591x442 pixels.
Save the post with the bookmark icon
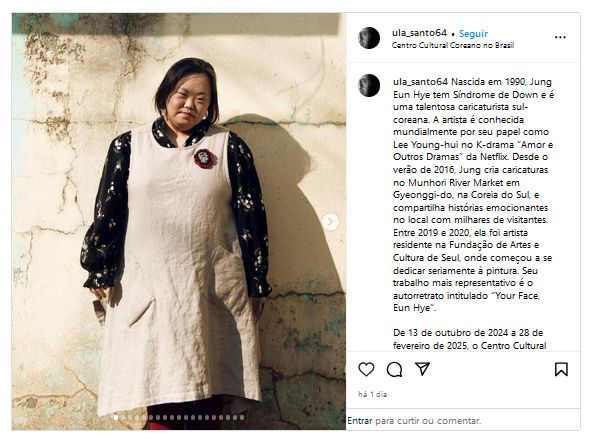click(x=561, y=369)
